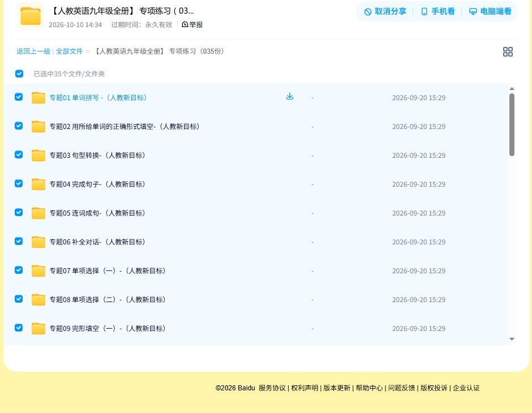Screen dimensions: 532x413
Task: Uncheck checkbox for 专题08 单项选择（二）
Action: (x=19, y=299)
